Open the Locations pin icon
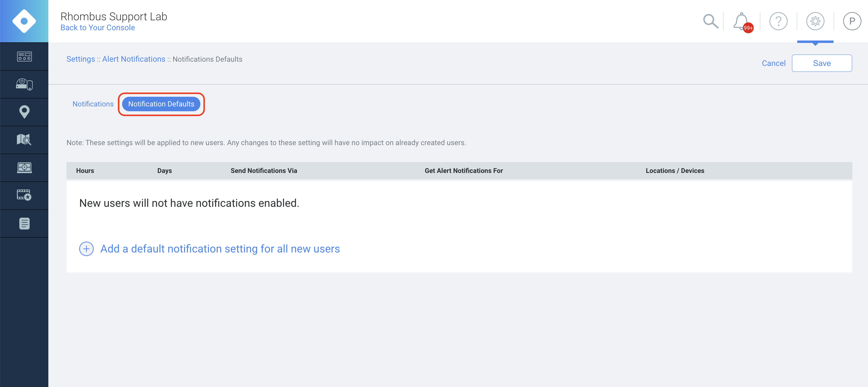 coord(24,112)
